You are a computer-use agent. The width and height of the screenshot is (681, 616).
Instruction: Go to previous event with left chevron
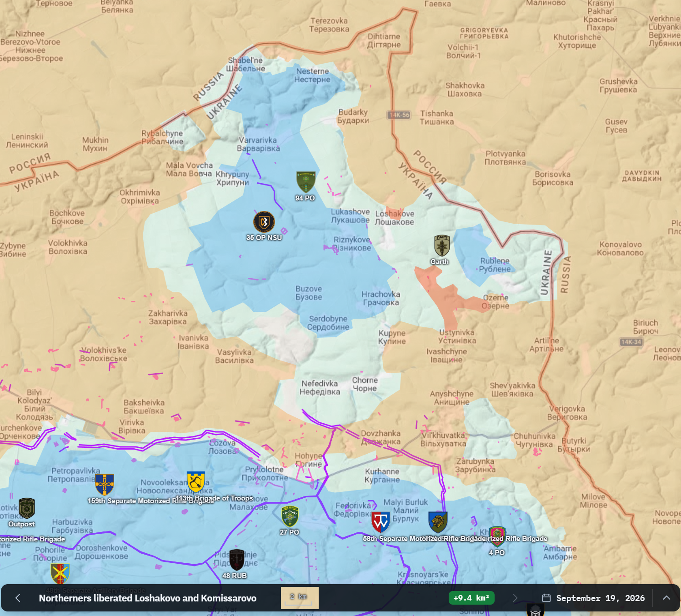click(x=18, y=598)
